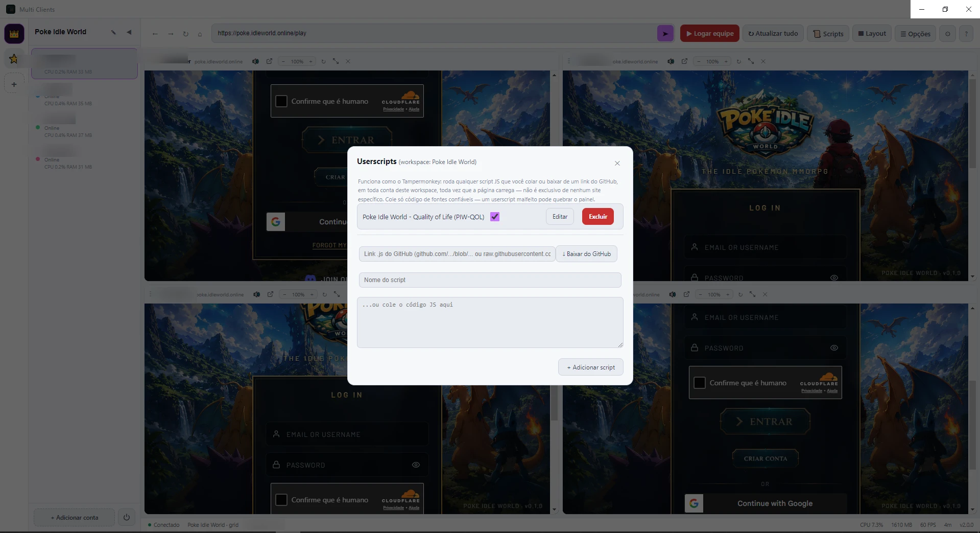Reload the bottom-right game pane
This screenshot has height=533, width=980.
(740, 294)
